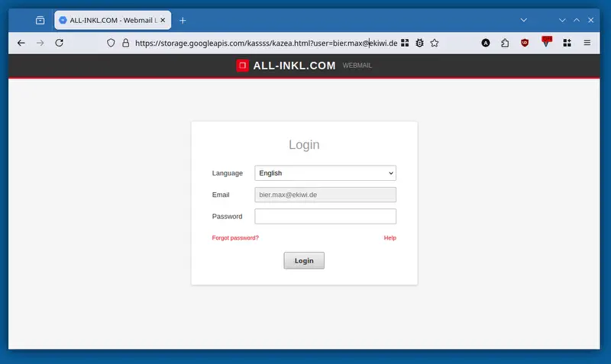Open the uBlock Origin shield icon
The height and width of the screenshot is (364, 611).
pos(525,43)
